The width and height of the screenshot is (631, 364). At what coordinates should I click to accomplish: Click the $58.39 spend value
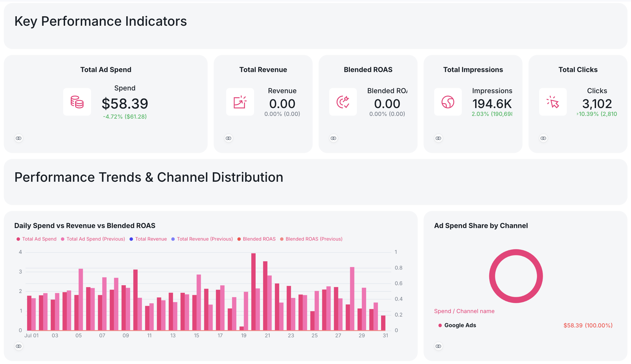pyautogui.click(x=125, y=104)
